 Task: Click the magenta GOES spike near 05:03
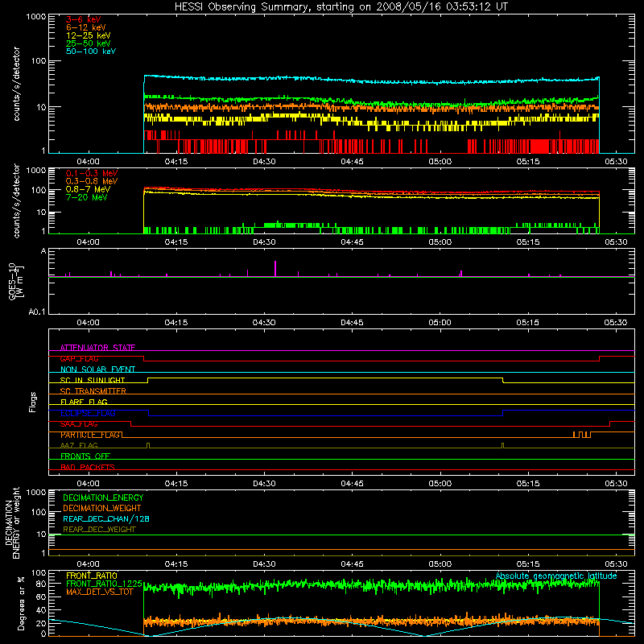tap(461, 274)
